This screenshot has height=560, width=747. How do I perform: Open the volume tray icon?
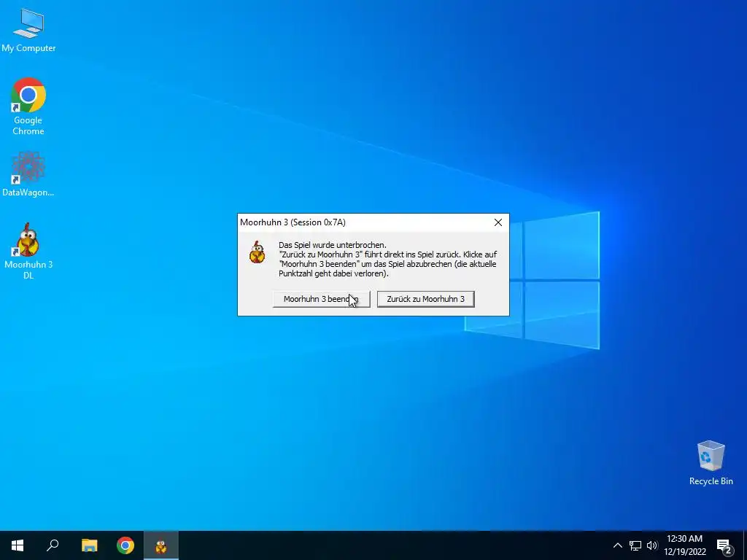pos(651,545)
